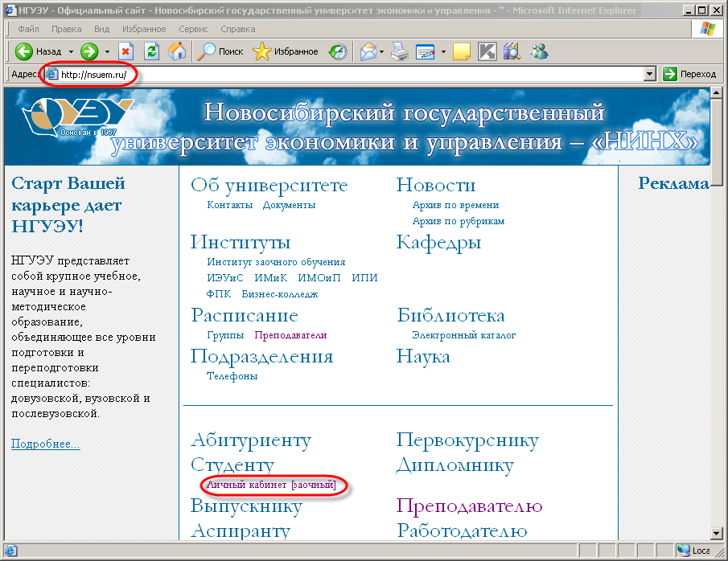Image resolution: width=728 pixels, height=561 pixels.
Task: Click the vertical scrollbar up arrow
Action: [x=717, y=93]
